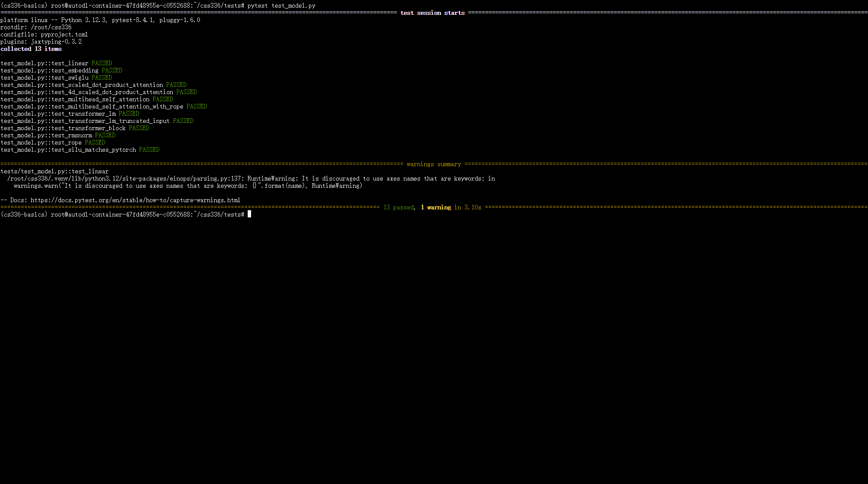Click the test_swiglu PASSED result line
The height and width of the screenshot is (484, 868).
pyautogui.click(x=56, y=78)
